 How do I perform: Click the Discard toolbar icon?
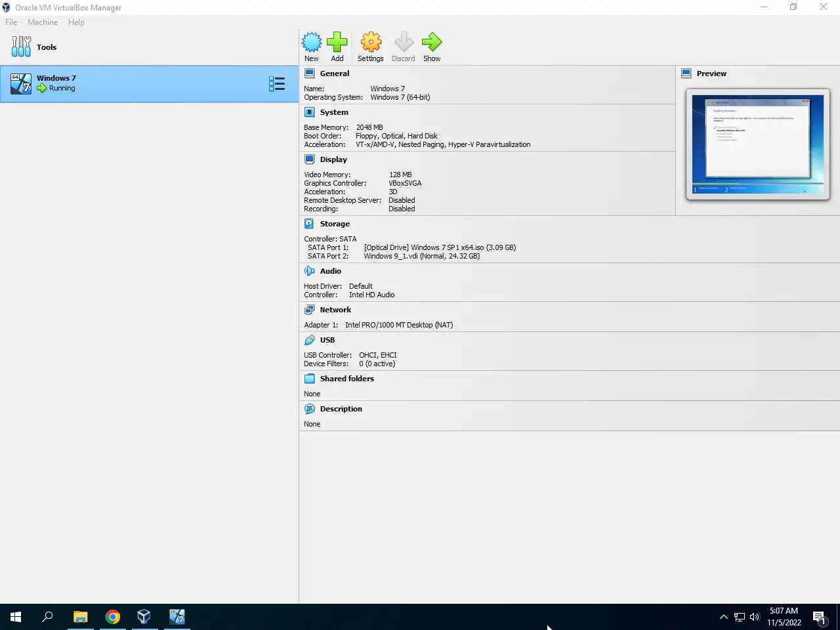click(x=404, y=42)
